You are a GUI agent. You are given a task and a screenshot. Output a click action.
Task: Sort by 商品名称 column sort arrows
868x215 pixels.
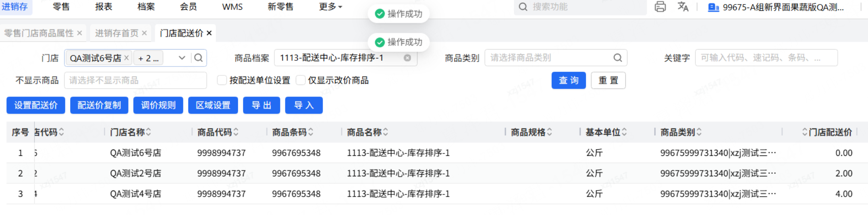386,132
